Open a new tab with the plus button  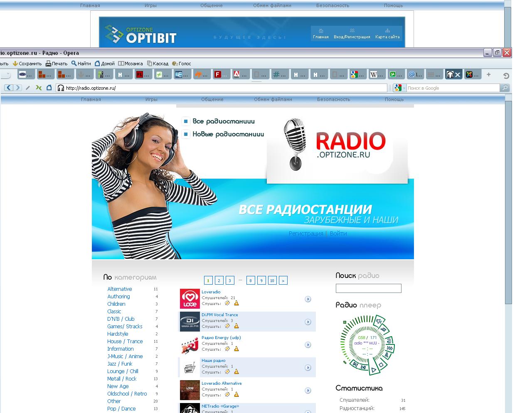(489, 75)
